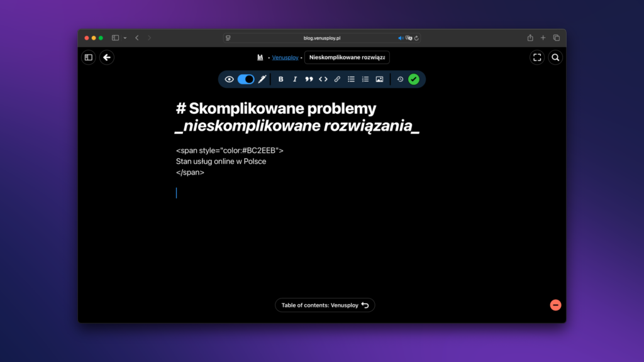Edit the page title field
Image resolution: width=644 pixels, height=362 pixels.
(347, 58)
